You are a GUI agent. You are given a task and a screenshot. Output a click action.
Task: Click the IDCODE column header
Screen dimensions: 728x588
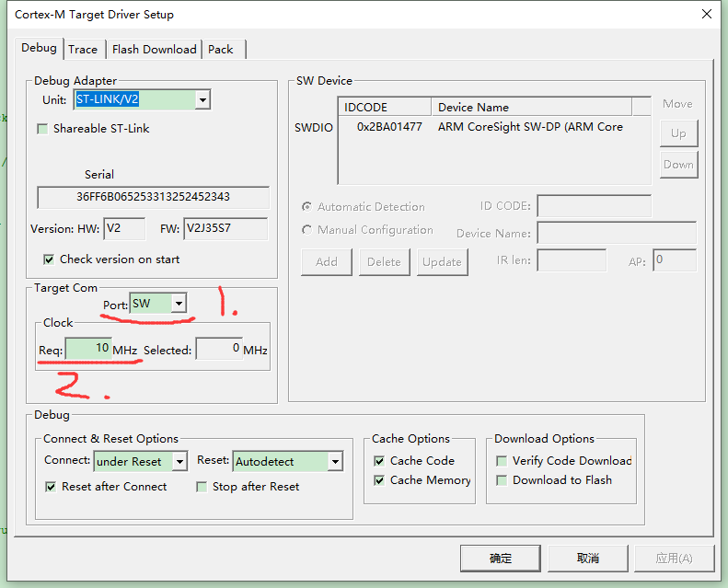pyautogui.click(x=385, y=108)
